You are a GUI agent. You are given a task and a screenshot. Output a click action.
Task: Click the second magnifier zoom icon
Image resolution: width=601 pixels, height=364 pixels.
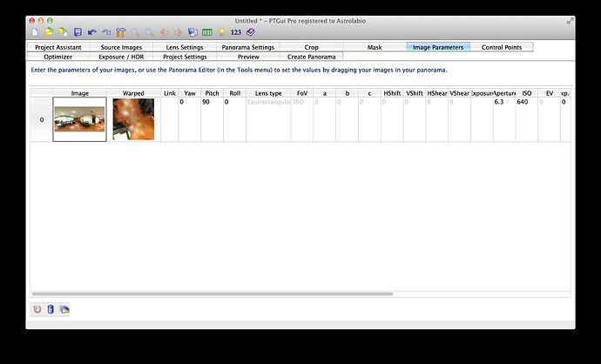(x=150, y=32)
